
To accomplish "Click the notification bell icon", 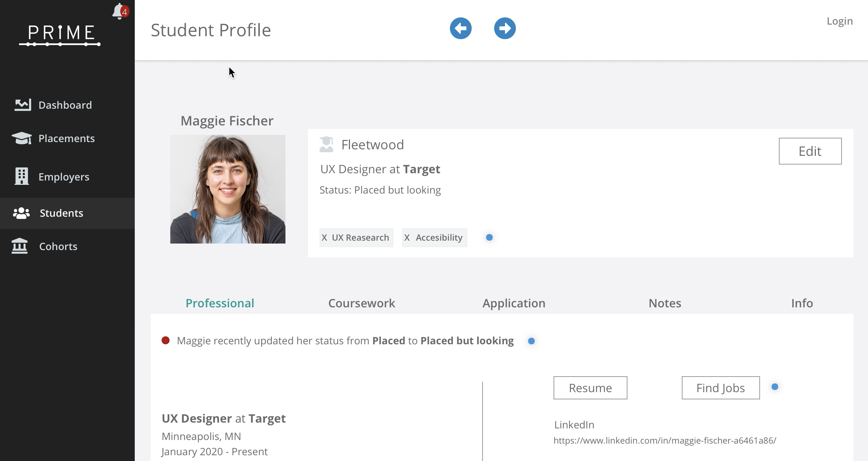I will (x=119, y=12).
